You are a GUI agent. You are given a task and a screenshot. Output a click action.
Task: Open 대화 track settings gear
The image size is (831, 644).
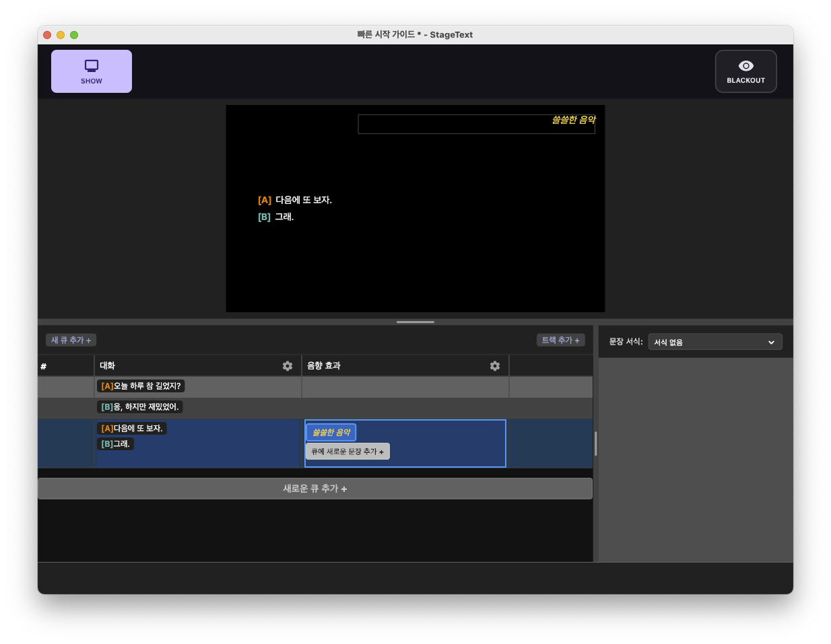click(288, 366)
